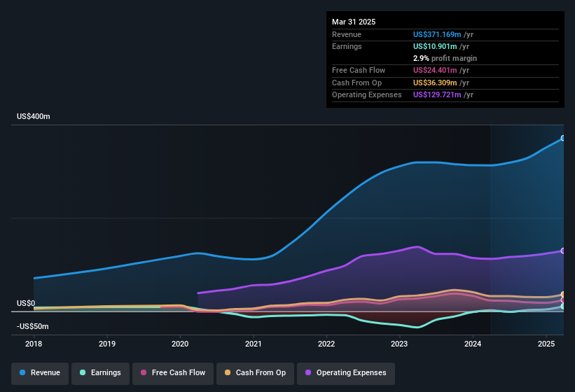Click the Revenue row label in tooltip
This screenshot has height=392, width=575.
pyautogui.click(x=347, y=34)
